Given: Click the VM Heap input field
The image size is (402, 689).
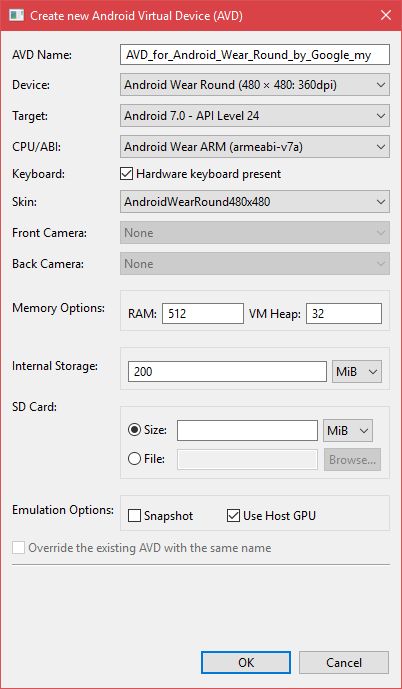Looking at the screenshot, I should point(344,314).
